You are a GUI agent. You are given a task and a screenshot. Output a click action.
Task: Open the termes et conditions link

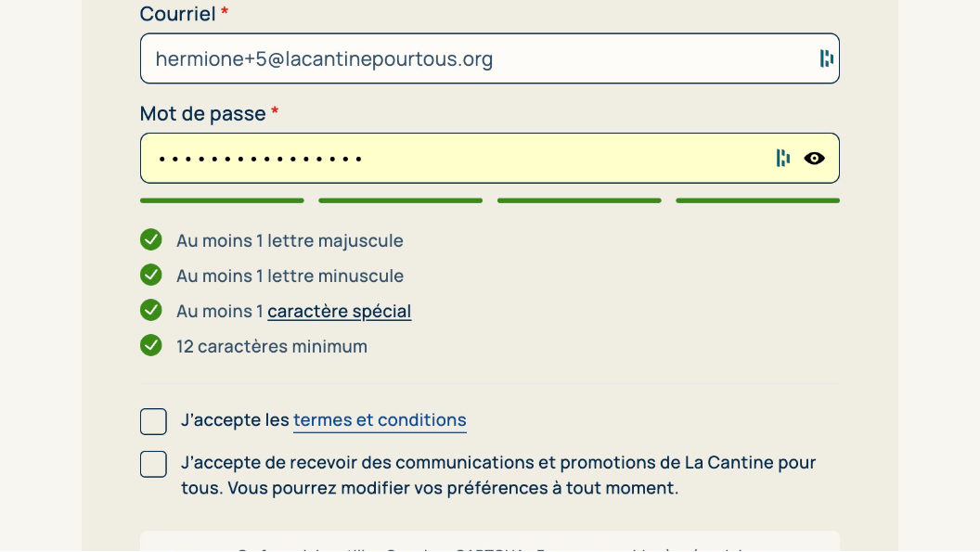[380, 420]
